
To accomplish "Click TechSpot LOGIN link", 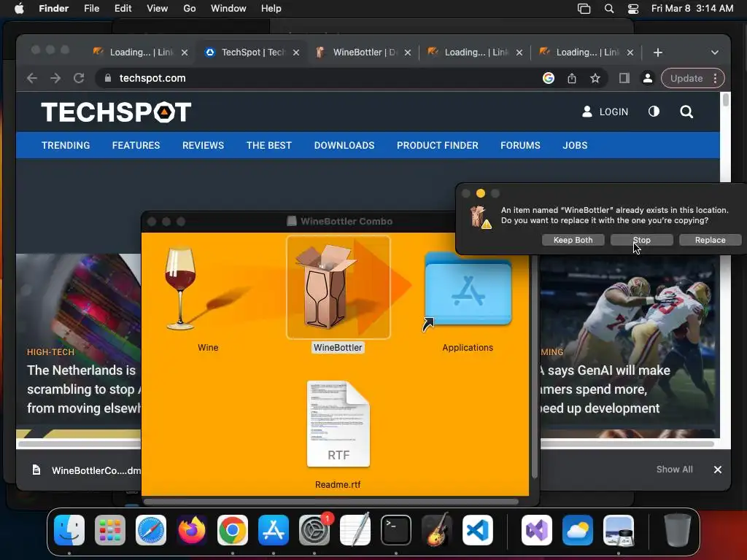I will coord(605,112).
